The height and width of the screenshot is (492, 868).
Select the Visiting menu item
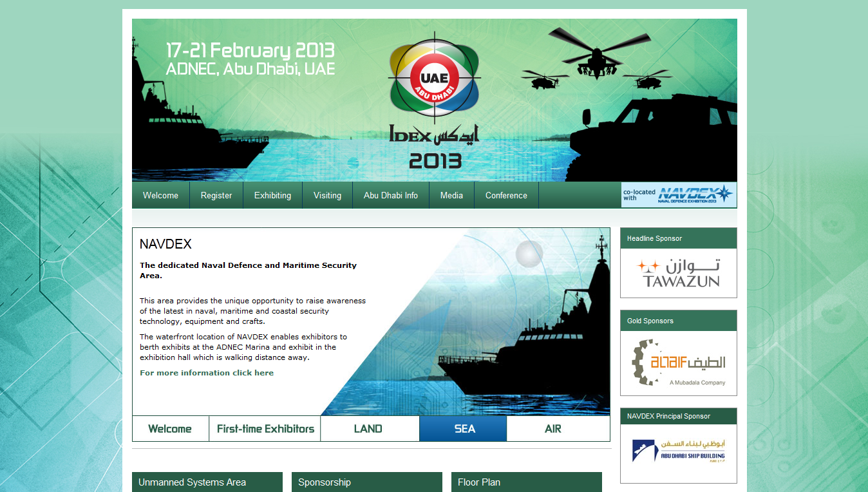pyautogui.click(x=327, y=195)
